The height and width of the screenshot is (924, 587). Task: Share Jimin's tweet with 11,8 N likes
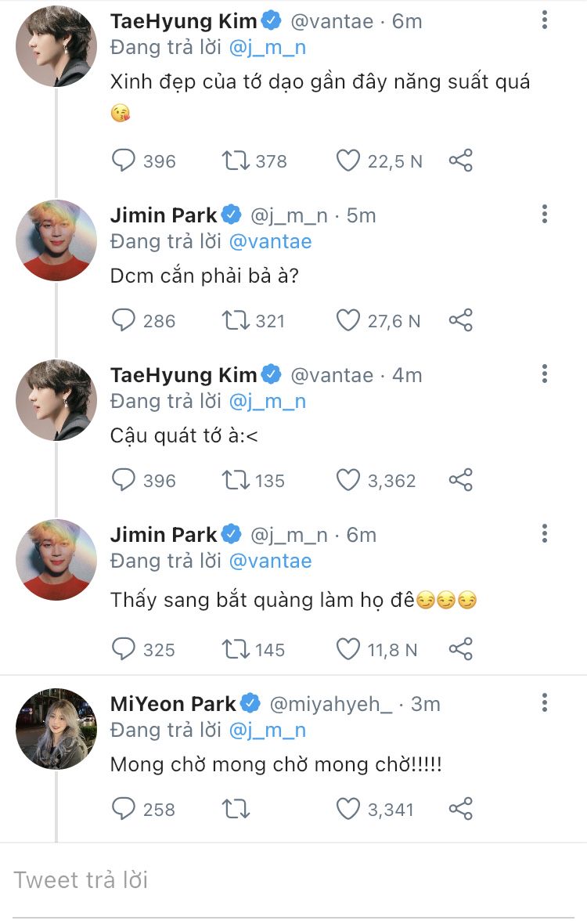(x=461, y=649)
